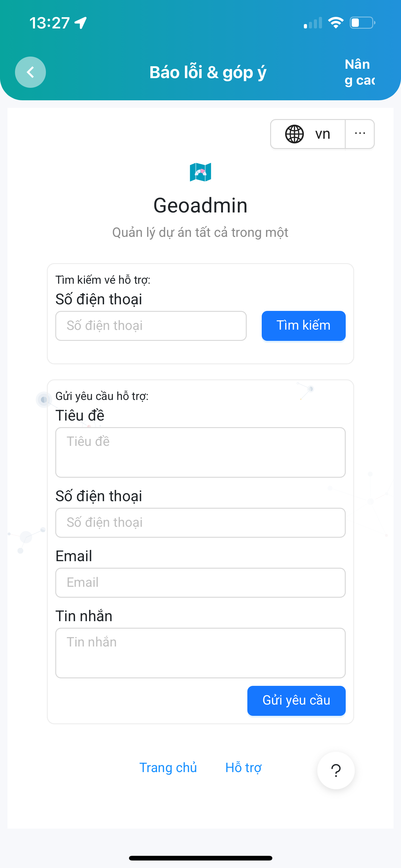Tap the back arrow button

[x=30, y=72]
